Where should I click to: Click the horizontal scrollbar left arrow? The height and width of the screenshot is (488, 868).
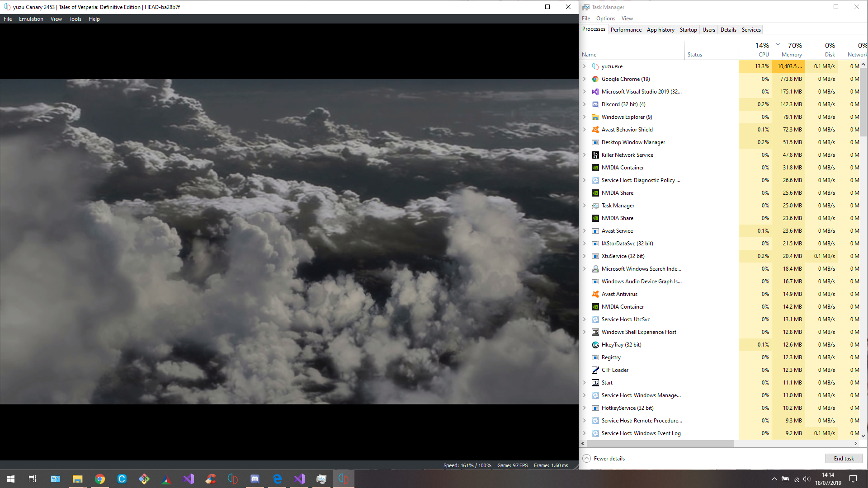click(x=583, y=444)
